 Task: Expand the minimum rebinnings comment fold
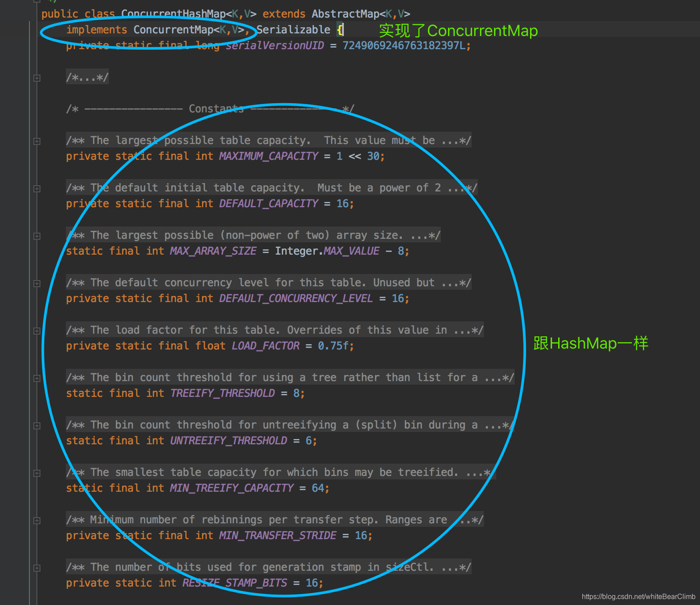37,521
